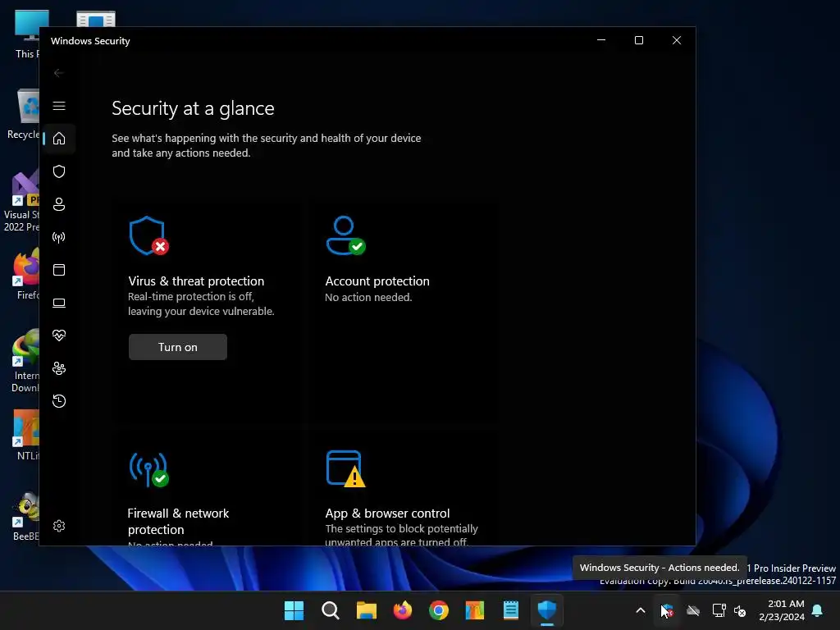The image size is (840, 630).
Task: Open Device performance & health heart icon
Action: point(59,336)
